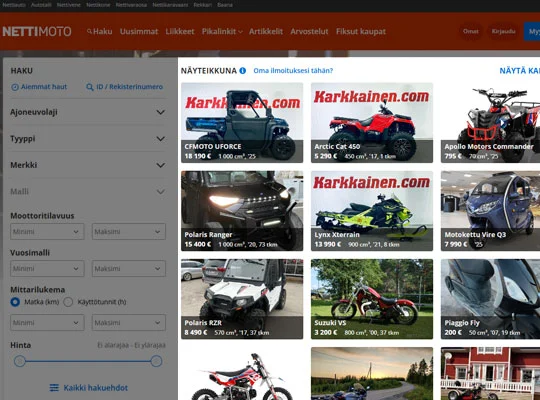Click the Kaikki hakuehdot filter icon

tap(54, 388)
